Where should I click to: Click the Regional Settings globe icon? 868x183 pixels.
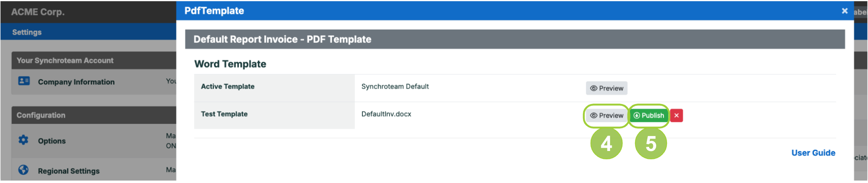23,170
